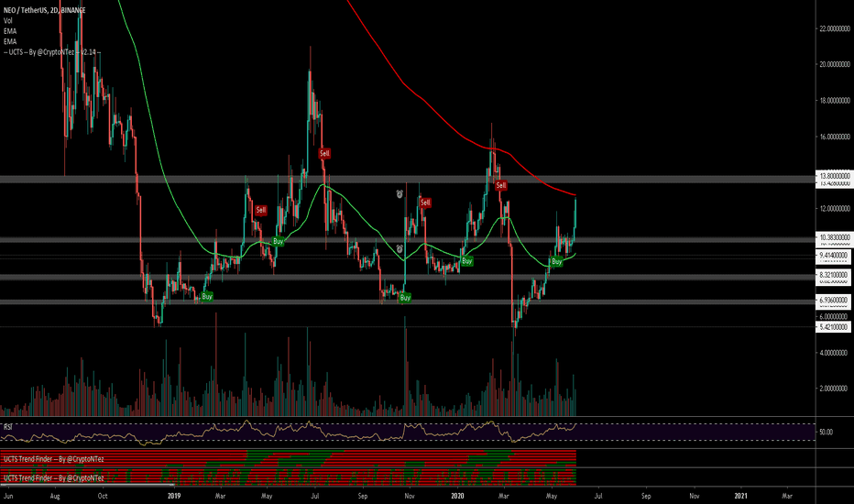Click the Buy marker near May 2019
Image resolution: width=854 pixels, height=504 pixels.
click(x=278, y=241)
